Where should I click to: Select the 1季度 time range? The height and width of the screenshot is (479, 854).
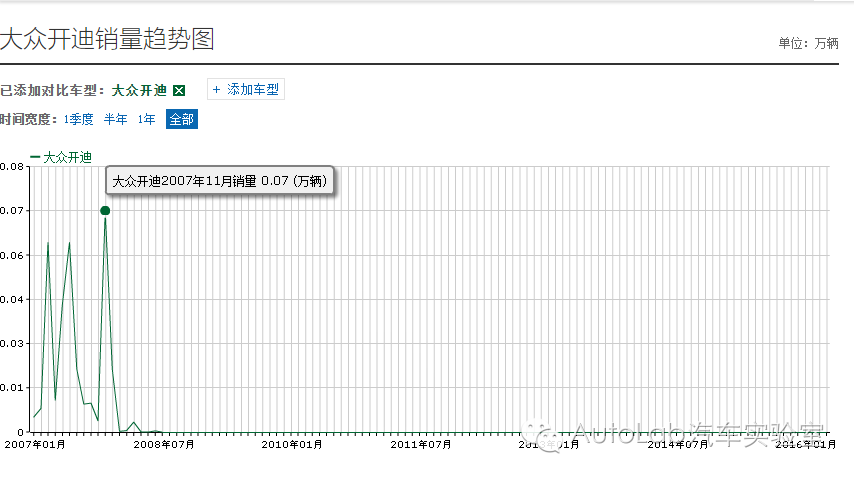tap(78, 119)
